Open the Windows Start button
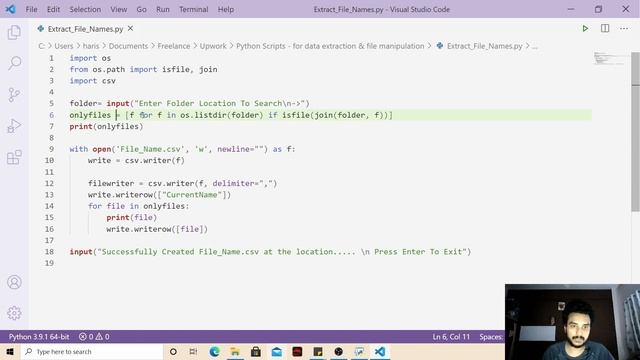Image resolution: width=640 pixels, height=360 pixels. (10, 351)
